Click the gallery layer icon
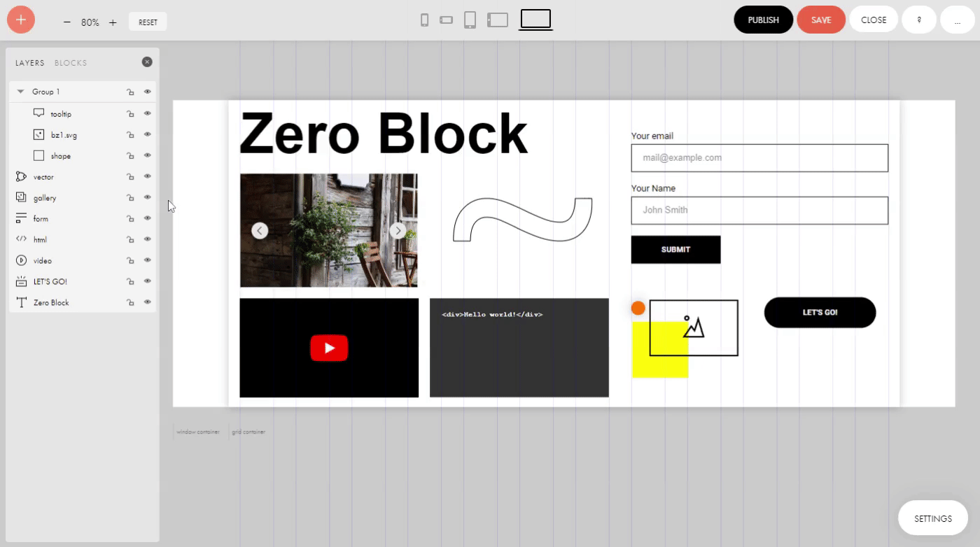Image resolution: width=980 pixels, height=547 pixels. pyautogui.click(x=21, y=197)
